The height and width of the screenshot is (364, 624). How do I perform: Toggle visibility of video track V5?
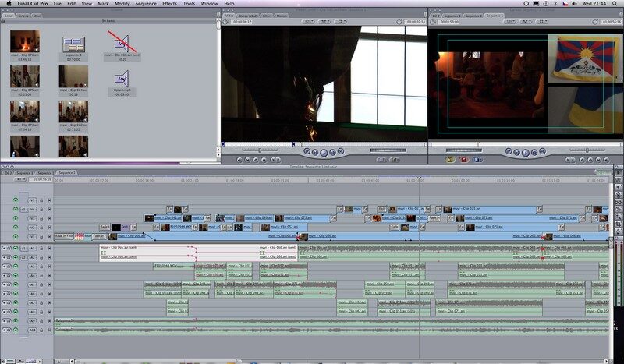pos(15,200)
